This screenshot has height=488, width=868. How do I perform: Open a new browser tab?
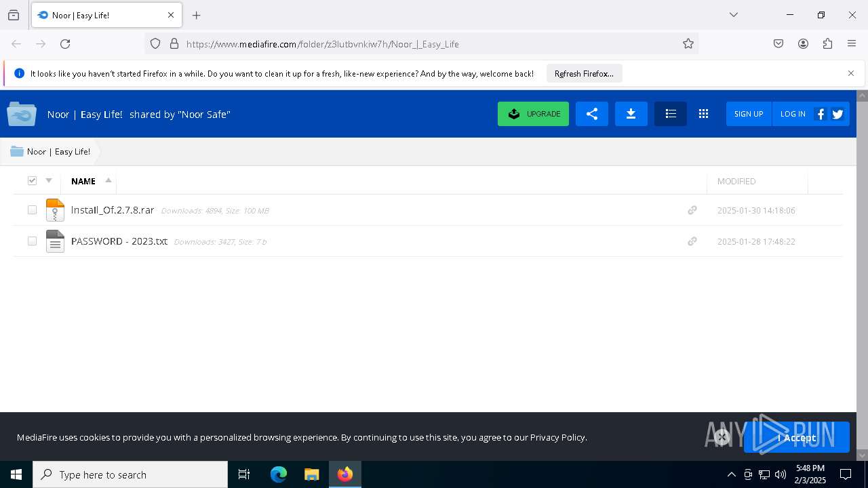click(x=197, y=15)
